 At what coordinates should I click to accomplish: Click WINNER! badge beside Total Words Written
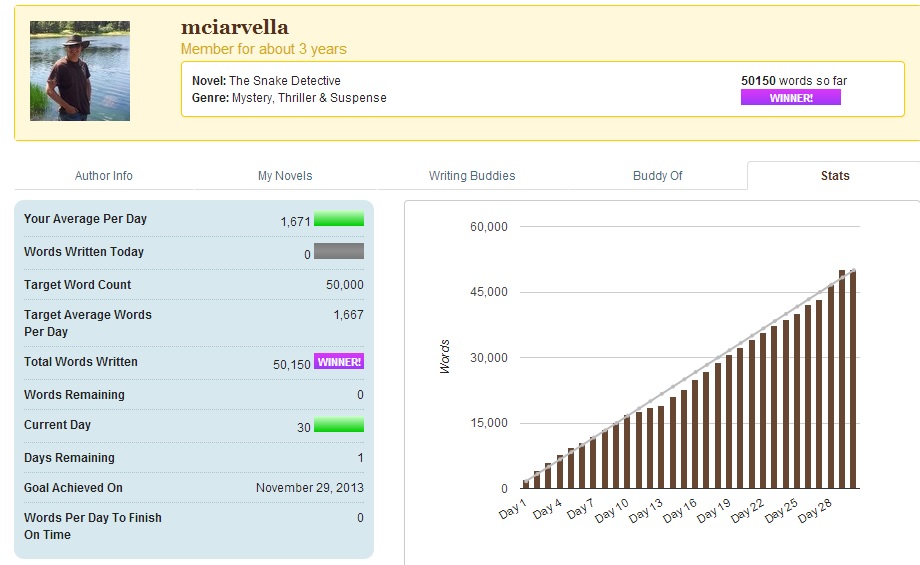click(x=339, y=362)
